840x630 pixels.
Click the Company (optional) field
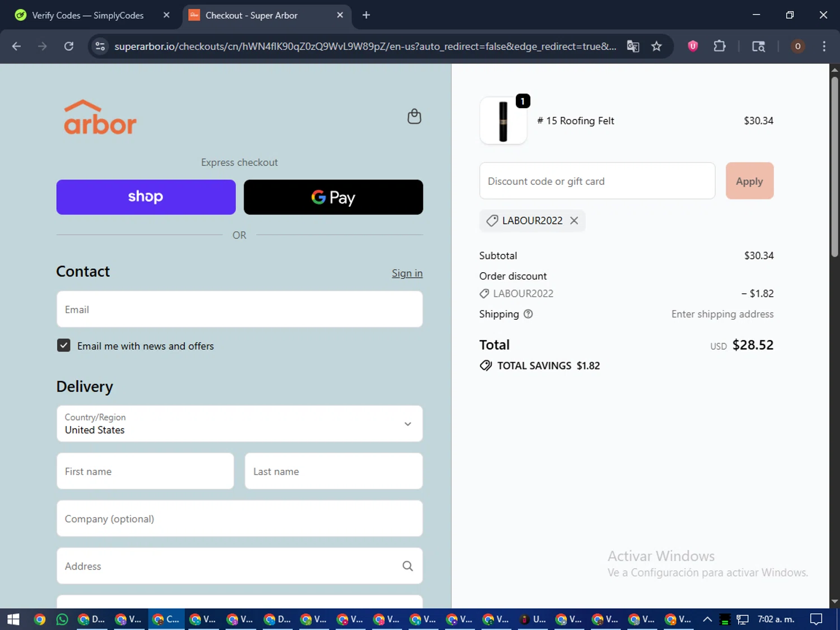click(x=240, y=519)
